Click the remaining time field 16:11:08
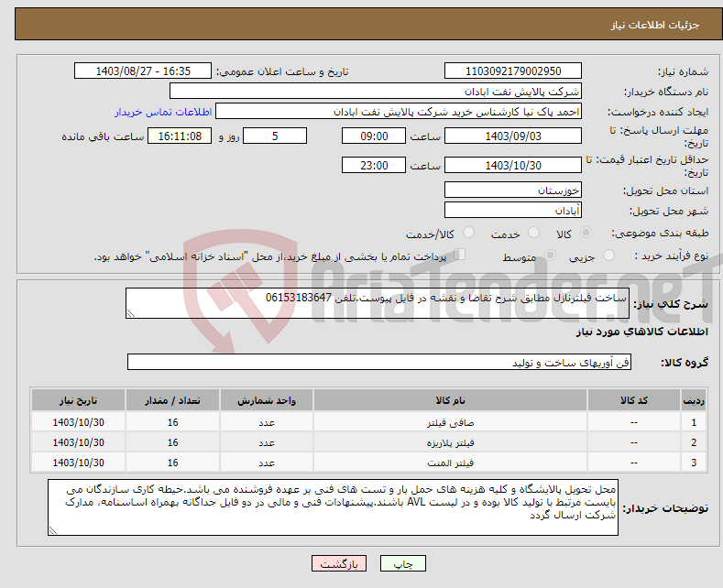This screenshot has width=723, height=588. pos(180,136)
